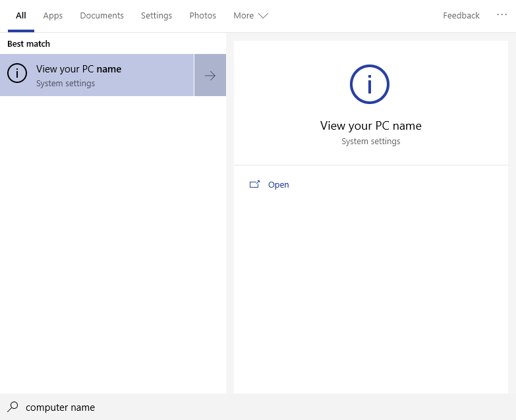Screen dimensions: 516x420
Task: Click the info icon beside the best match result
Action: pyautogui.click(x=17, y=74)
